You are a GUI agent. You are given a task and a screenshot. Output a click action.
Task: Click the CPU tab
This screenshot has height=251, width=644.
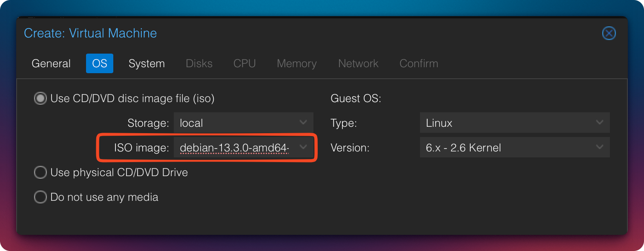(x=244, y=63)
